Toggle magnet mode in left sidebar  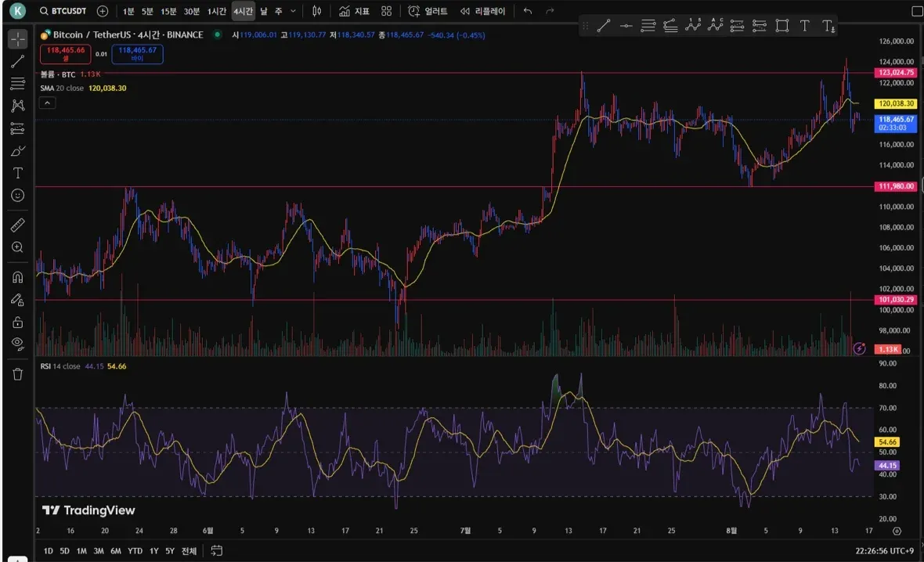[x=17, y=277]
